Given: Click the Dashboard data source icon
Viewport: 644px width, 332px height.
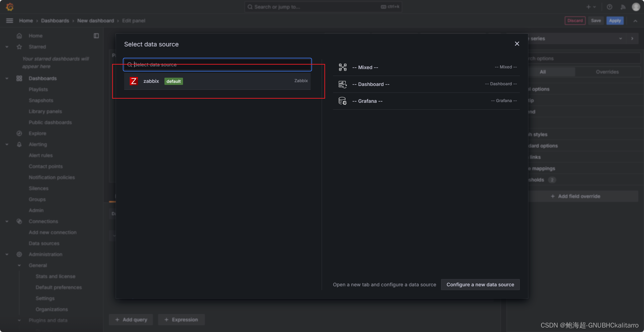Looking at the screenshot, I should pos(343,84).
